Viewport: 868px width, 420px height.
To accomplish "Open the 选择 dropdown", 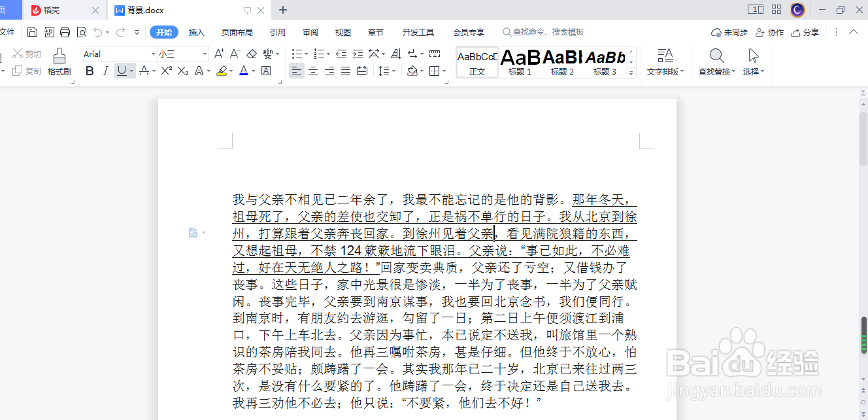I will click(754, 61).
